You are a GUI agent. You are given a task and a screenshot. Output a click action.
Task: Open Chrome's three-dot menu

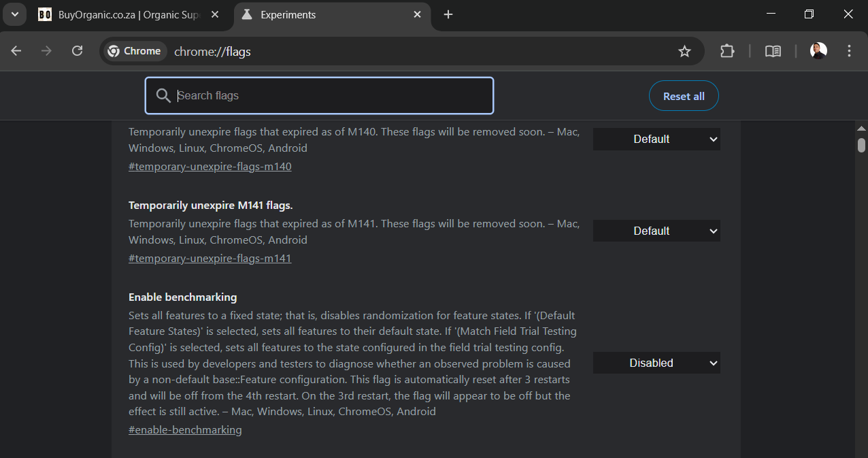pyautogui.click(x=849, y=51)
